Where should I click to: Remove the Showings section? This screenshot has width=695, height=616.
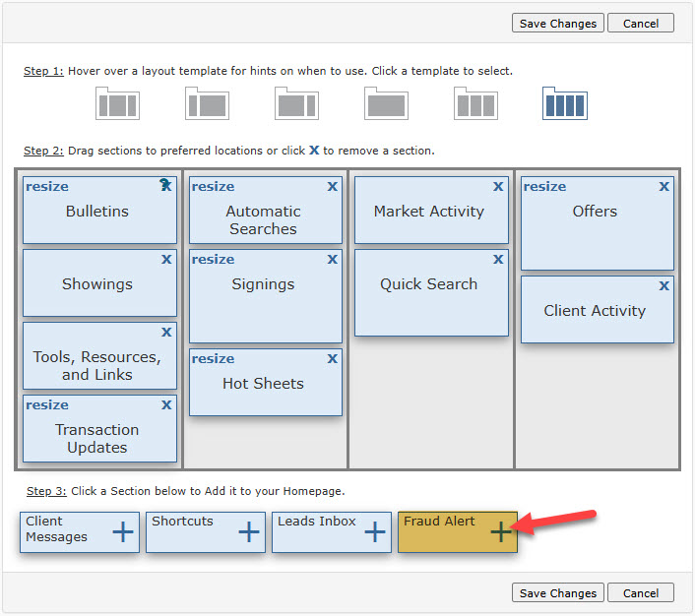tap(166, 259)
